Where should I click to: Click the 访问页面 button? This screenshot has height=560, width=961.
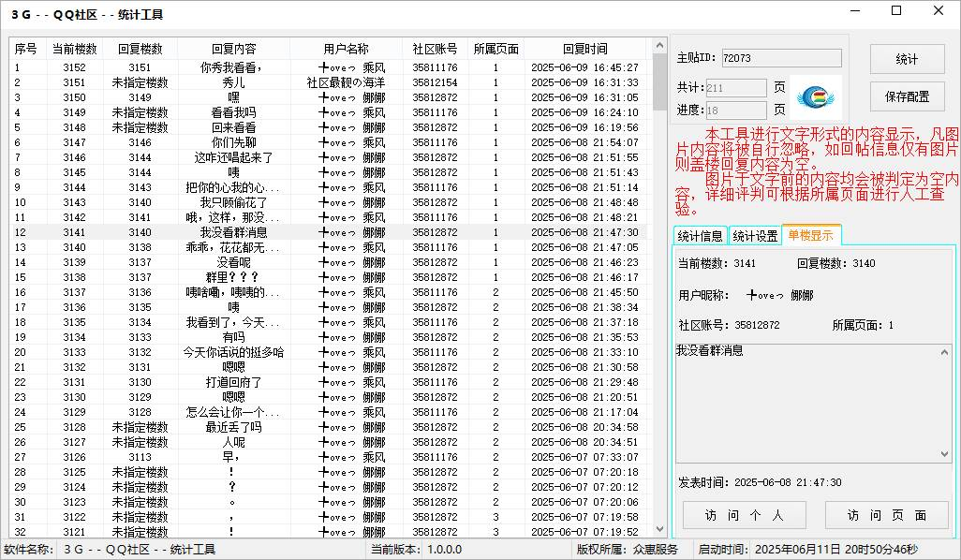887,515
